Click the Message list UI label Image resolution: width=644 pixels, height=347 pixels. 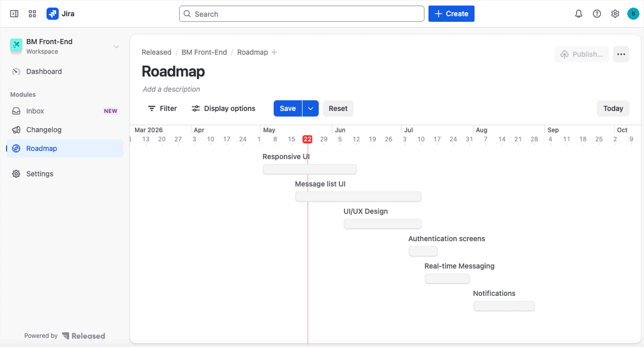coord(320,184)
